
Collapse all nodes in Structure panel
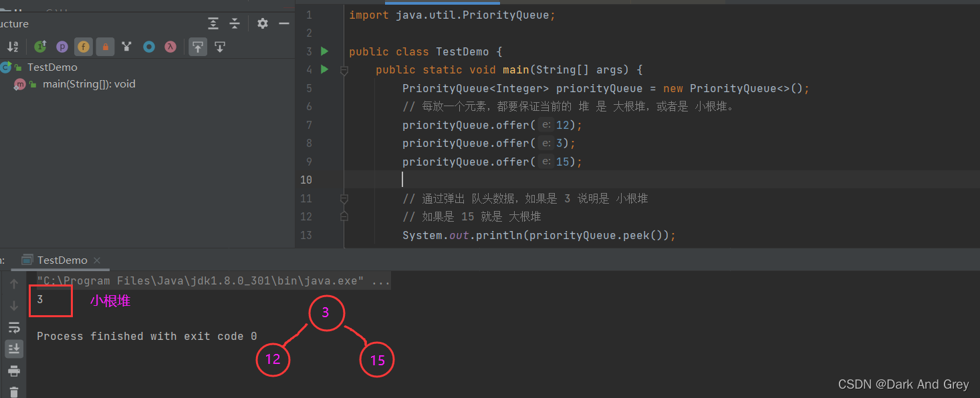(235, 23)
